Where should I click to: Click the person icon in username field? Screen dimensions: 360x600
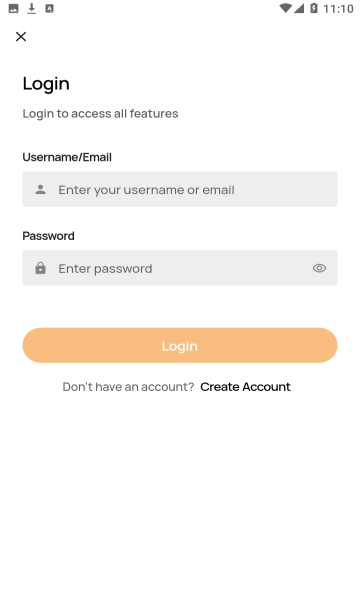click(41, 189)
